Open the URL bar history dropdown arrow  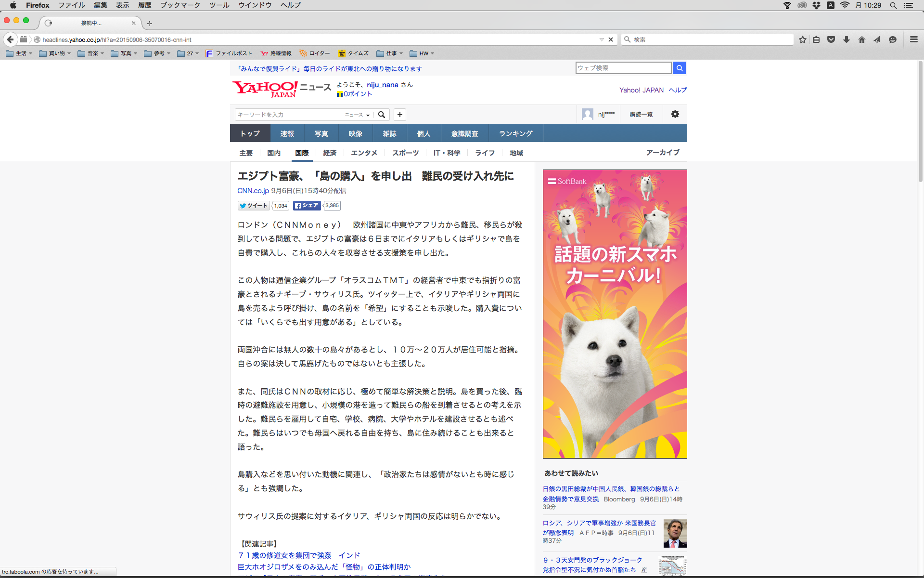[602, 39]
